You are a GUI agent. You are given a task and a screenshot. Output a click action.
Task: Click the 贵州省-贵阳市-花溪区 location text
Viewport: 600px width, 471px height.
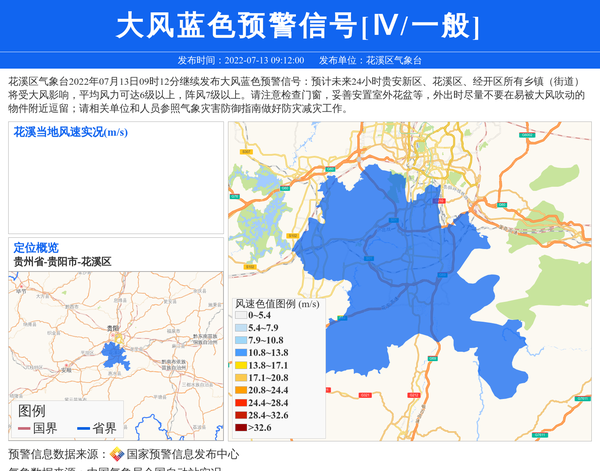point(62,261)
